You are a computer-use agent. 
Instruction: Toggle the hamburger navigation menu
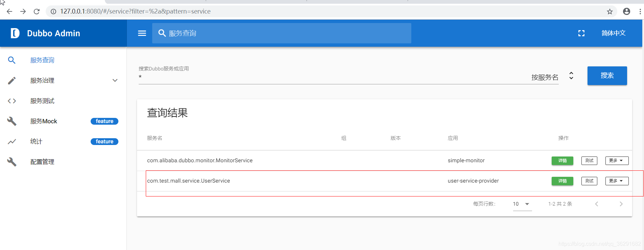point(142,33)
